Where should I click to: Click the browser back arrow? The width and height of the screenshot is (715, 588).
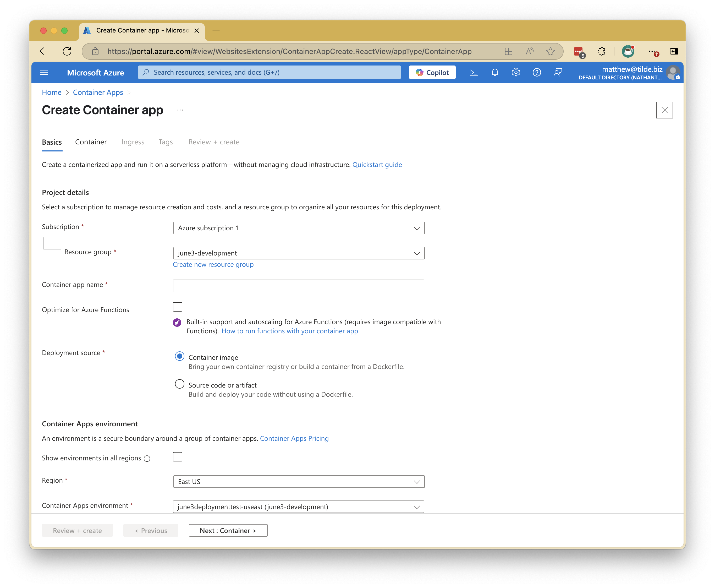pos(44,51)
